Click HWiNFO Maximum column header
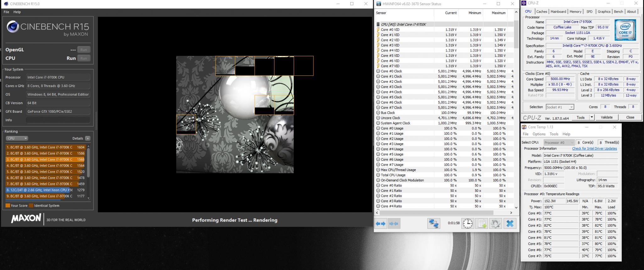The width and height of the screenshot is (644, 270). tap(495, 13)
